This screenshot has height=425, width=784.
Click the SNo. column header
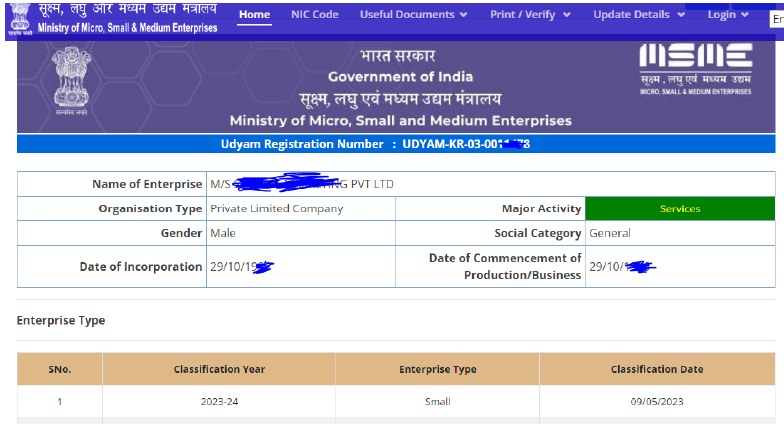coord(60,369)
